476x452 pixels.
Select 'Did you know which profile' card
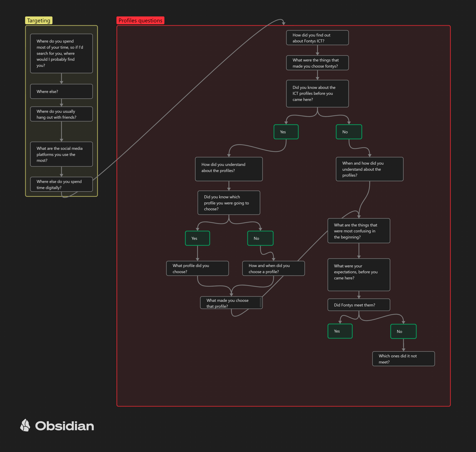(229, 203)
